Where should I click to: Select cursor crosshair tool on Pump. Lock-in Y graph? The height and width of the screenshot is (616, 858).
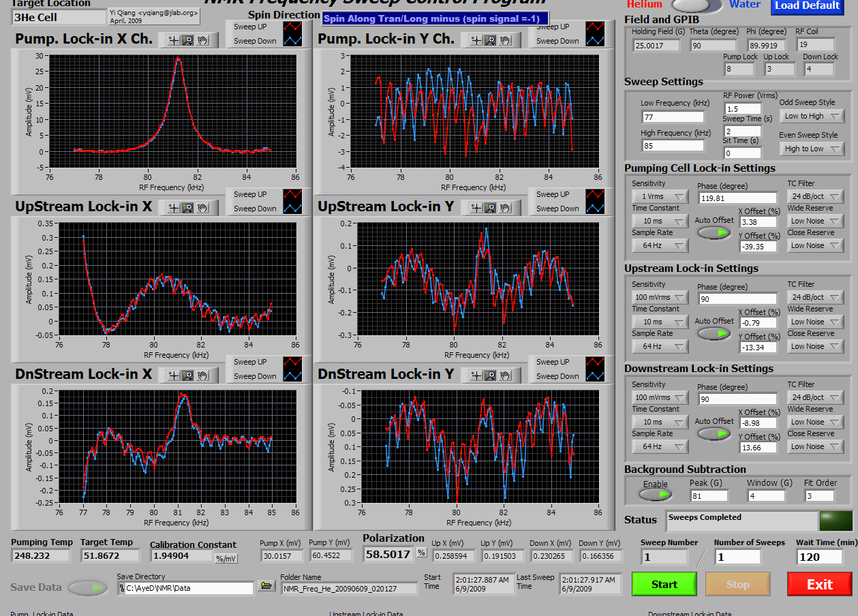click(476, 40)
